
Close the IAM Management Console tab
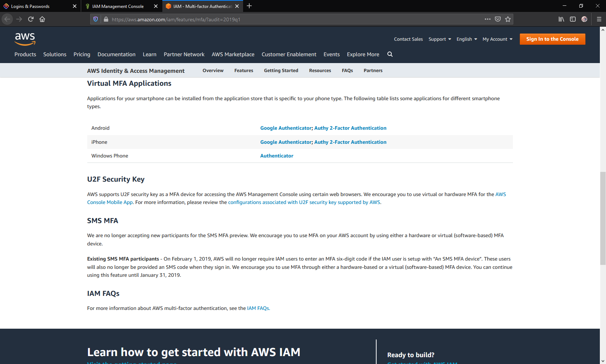156,6
